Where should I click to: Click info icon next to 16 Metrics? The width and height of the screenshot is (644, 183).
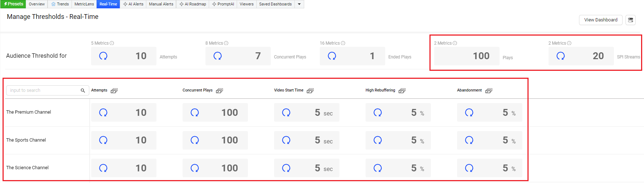click(343, 43)
